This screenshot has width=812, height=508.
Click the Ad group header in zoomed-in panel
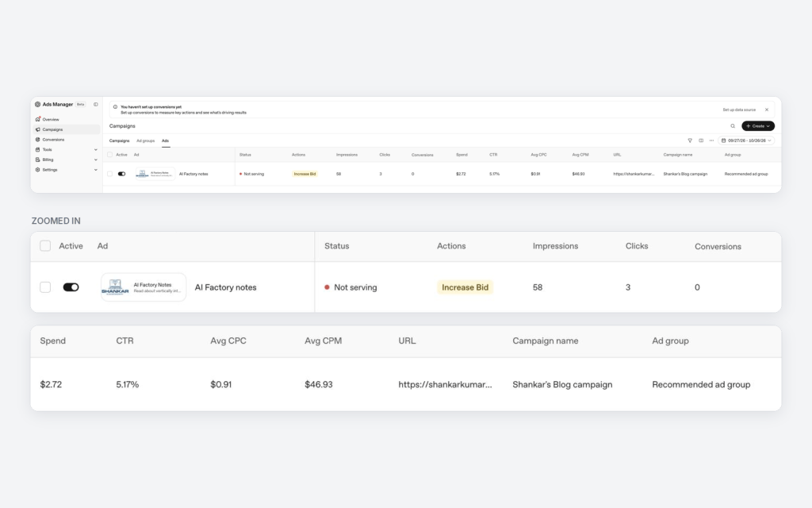[670, 341]
